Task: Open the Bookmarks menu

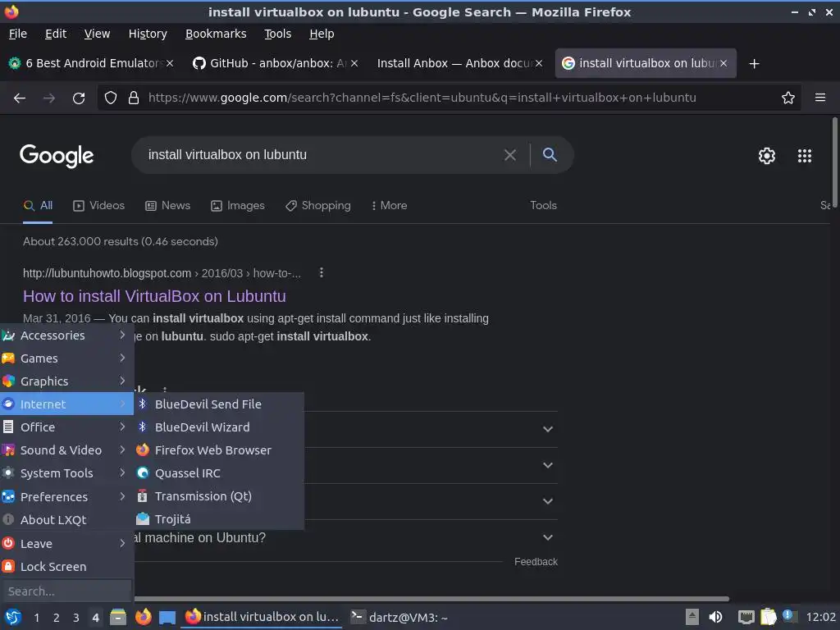Action: [216, 34]
